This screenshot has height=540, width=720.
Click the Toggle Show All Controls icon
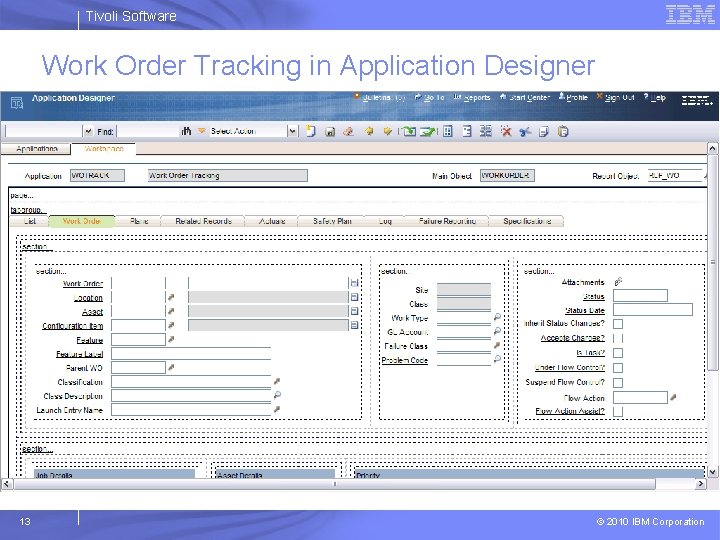click(486, 132)
